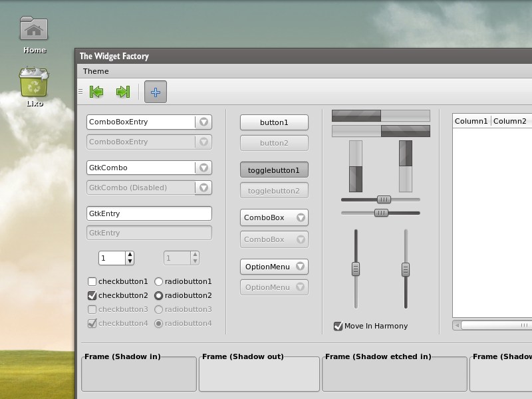This screenshot has width=532, height=399.
Task: Expand the enabled GtkCombo dropdown arrow
Action: 203,168
